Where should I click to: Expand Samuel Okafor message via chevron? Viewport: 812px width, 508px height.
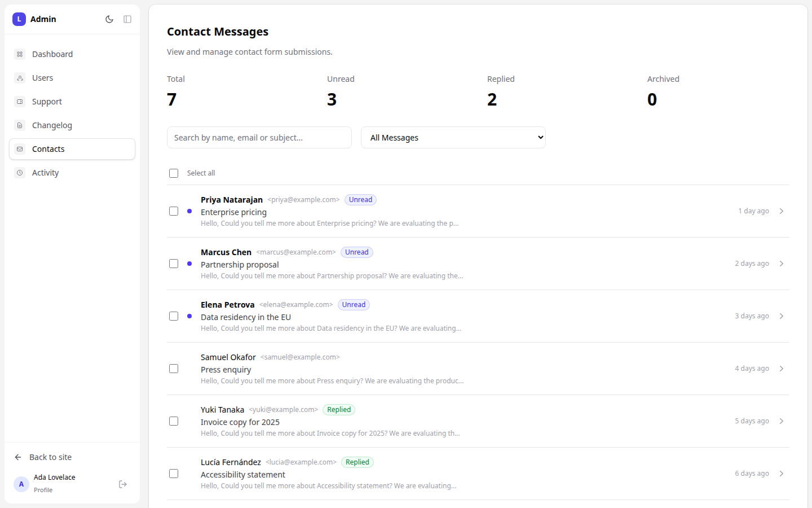click(x=782, y=369)
